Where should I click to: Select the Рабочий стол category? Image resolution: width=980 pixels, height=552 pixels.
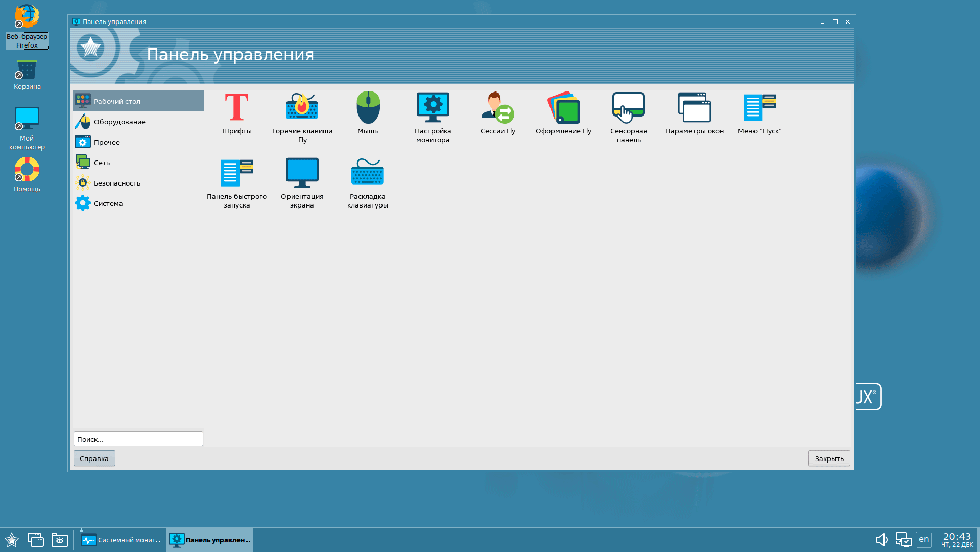coord(138,101)
